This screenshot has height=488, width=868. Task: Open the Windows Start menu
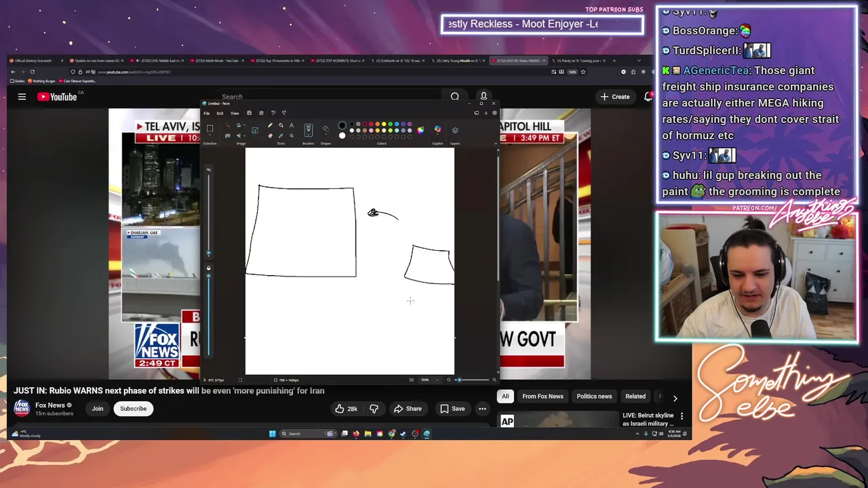tap(273, 434)
